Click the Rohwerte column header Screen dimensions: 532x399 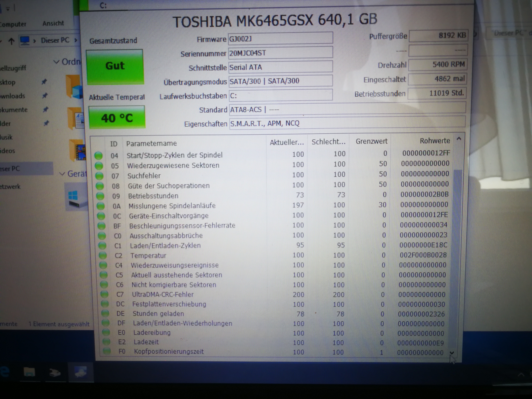(434, 141)
